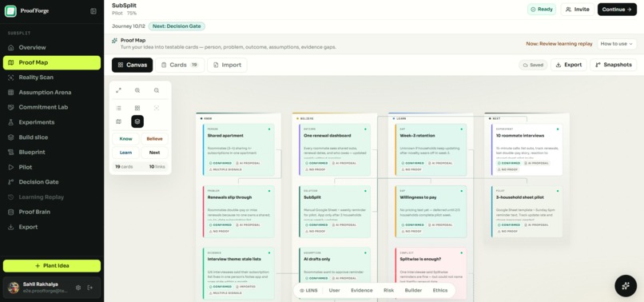Go to Build slice
Image resolution: width=644 pixels, height=302 pixels.
pyautogui.click(x=52, y=137)
